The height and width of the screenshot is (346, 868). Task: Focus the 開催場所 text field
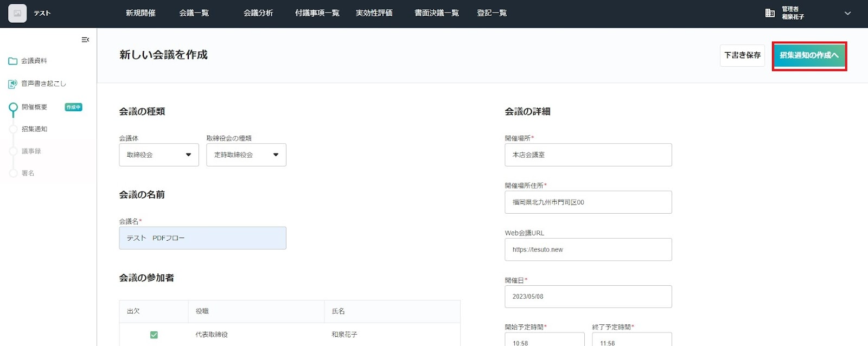[588, 155]
